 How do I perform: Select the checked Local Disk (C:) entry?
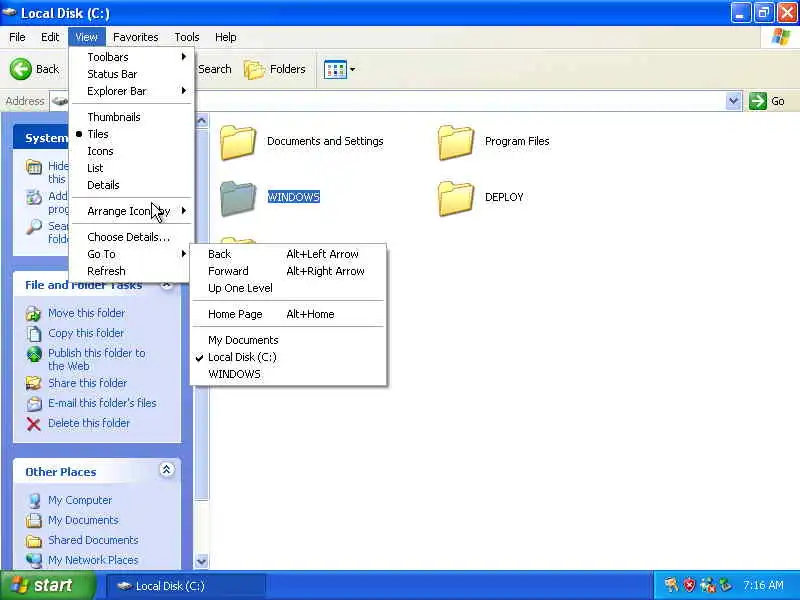click(x=288, y=357)
